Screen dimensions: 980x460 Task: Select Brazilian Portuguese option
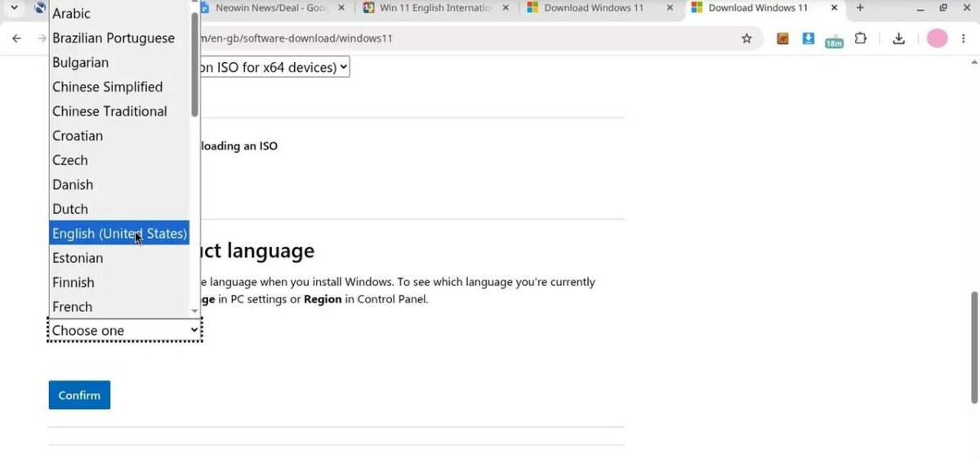coord(119,38)
